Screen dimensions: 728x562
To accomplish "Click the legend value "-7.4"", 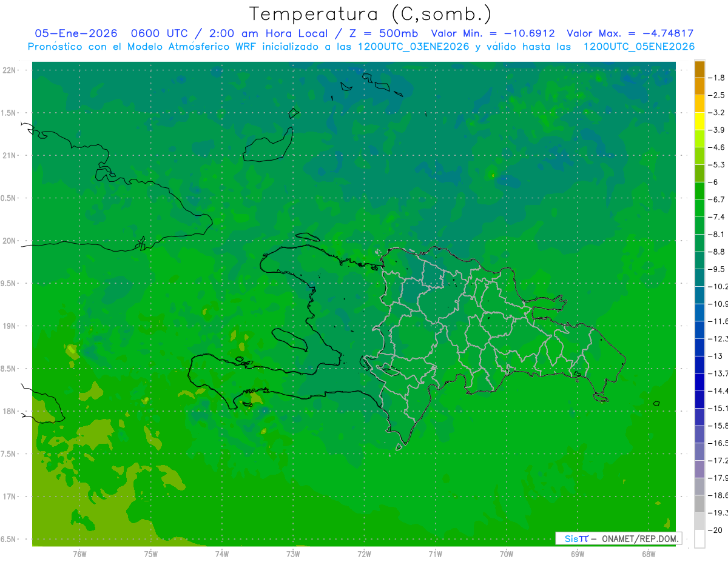I will click(716, 217).
